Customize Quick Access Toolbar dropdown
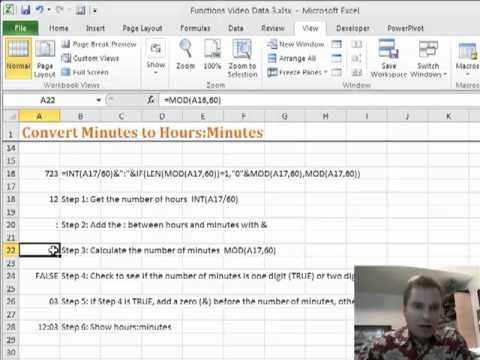The image size is (480, 360). pyautogui.click(x=95, y=11)
